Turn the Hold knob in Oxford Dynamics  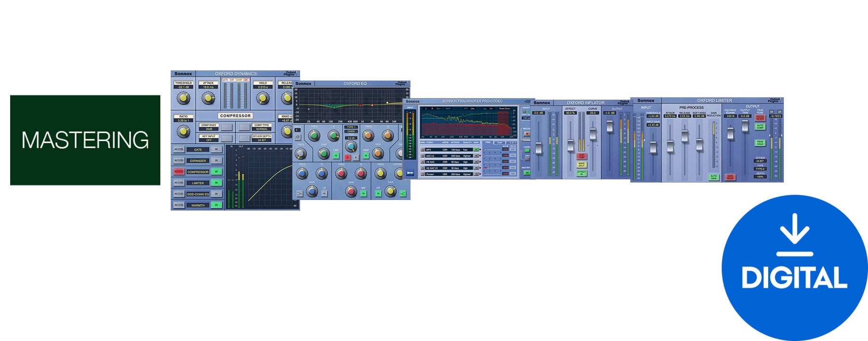coord(263,98)
